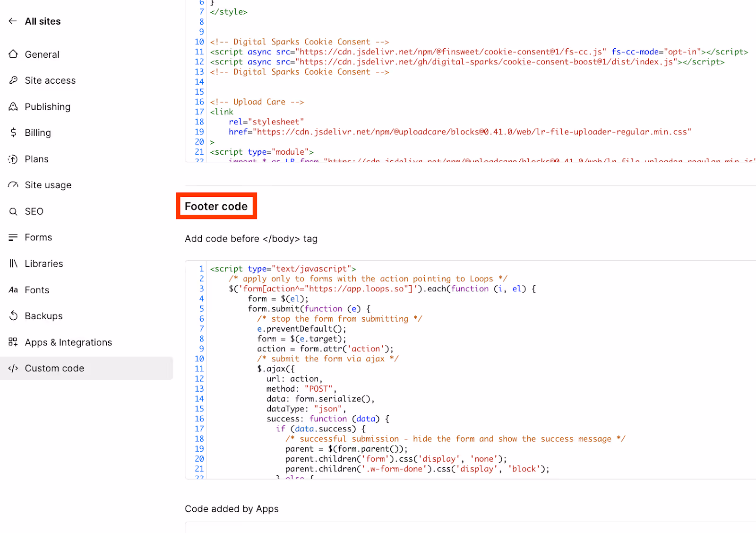Click the back arrow beside All sites
Image resolution: width=756 pixels, height=533 pixels.
(13, 21)
